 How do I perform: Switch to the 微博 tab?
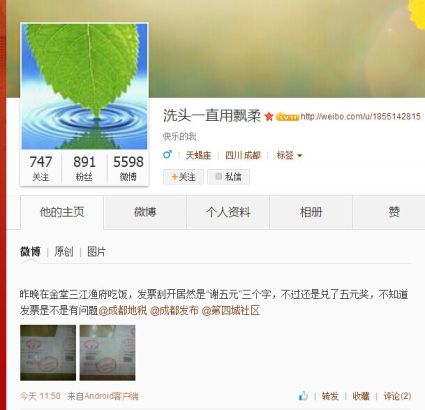145,212
